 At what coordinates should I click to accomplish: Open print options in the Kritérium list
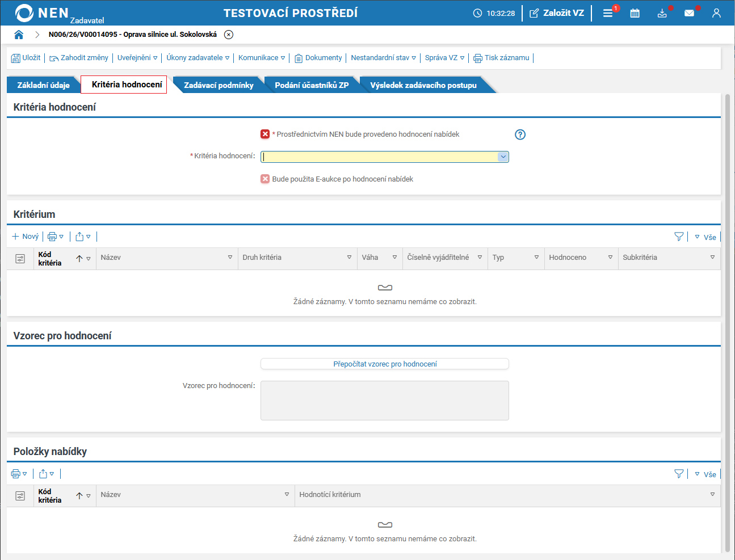coord(56,237)
